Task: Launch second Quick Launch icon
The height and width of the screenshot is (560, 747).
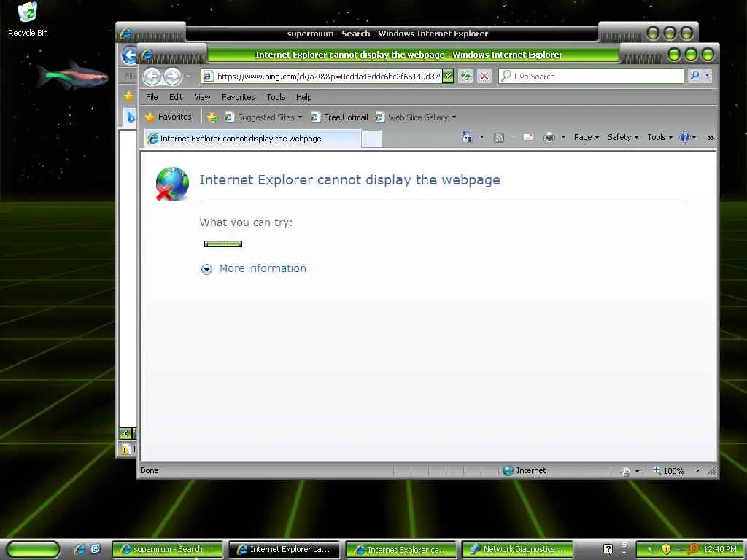Action: pyautogui.click(x=96, y=549)
